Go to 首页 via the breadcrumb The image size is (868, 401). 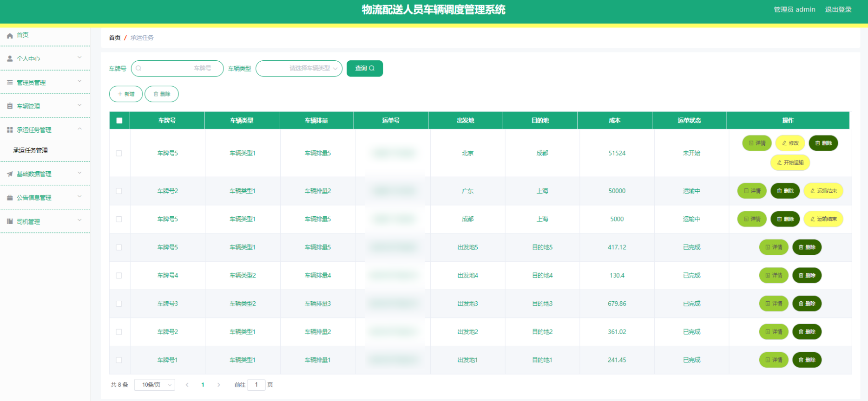pyautogui.click(x=114, y=38)
